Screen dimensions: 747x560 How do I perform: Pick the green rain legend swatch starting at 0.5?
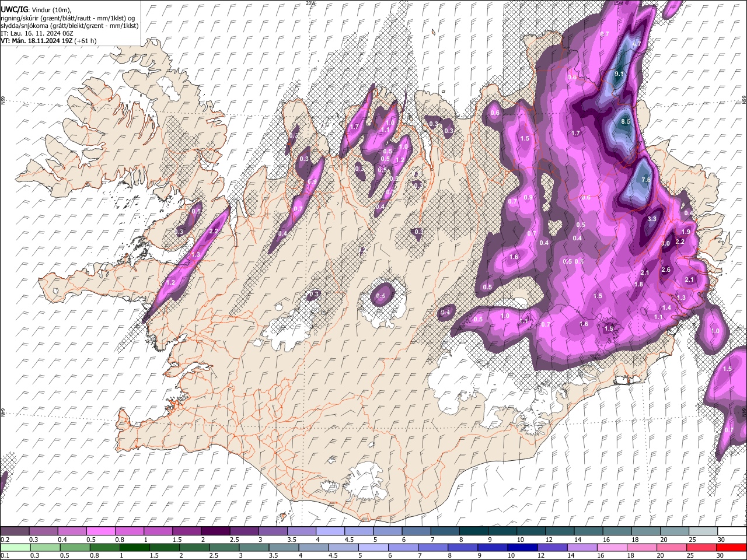pyautogui.click(x=75, y=547)
